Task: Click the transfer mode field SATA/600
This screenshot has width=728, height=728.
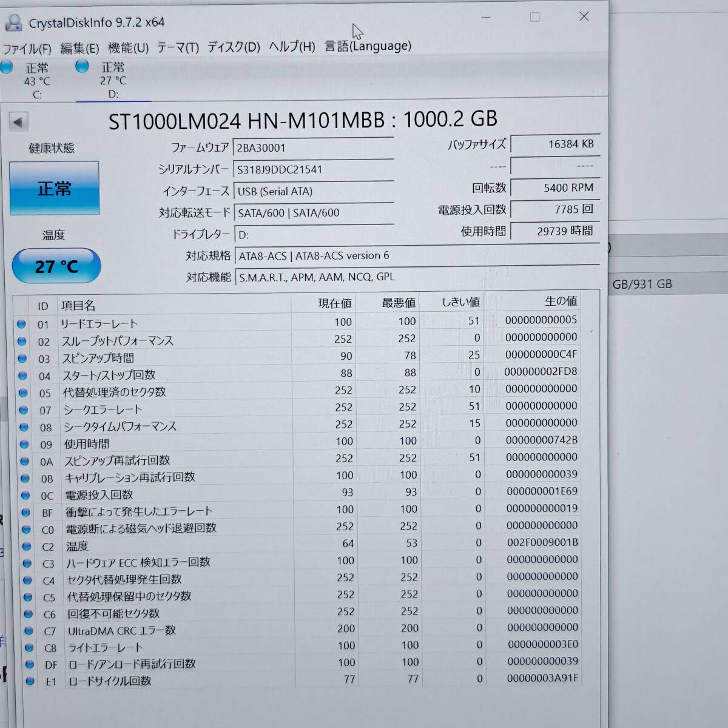Action: pos(313,213)
